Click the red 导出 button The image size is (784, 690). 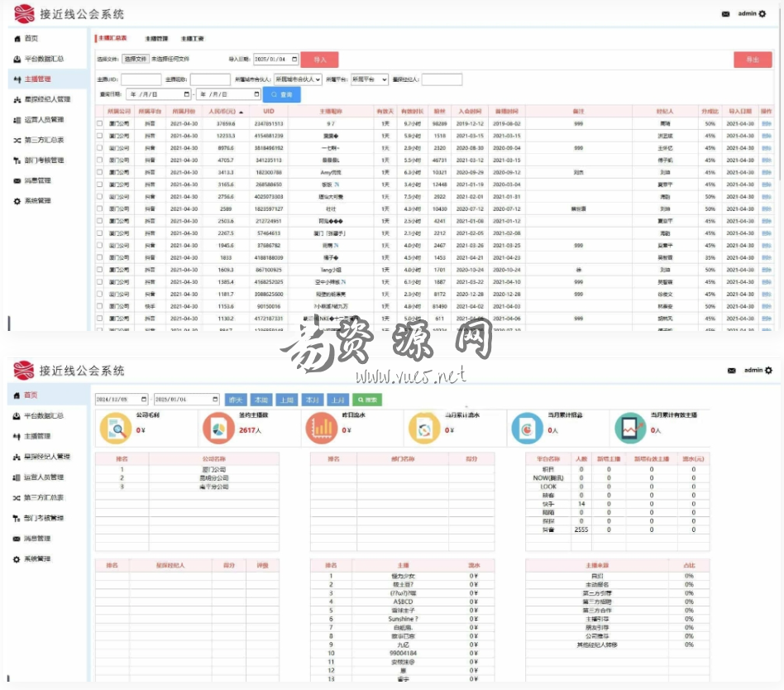(753, 60)
